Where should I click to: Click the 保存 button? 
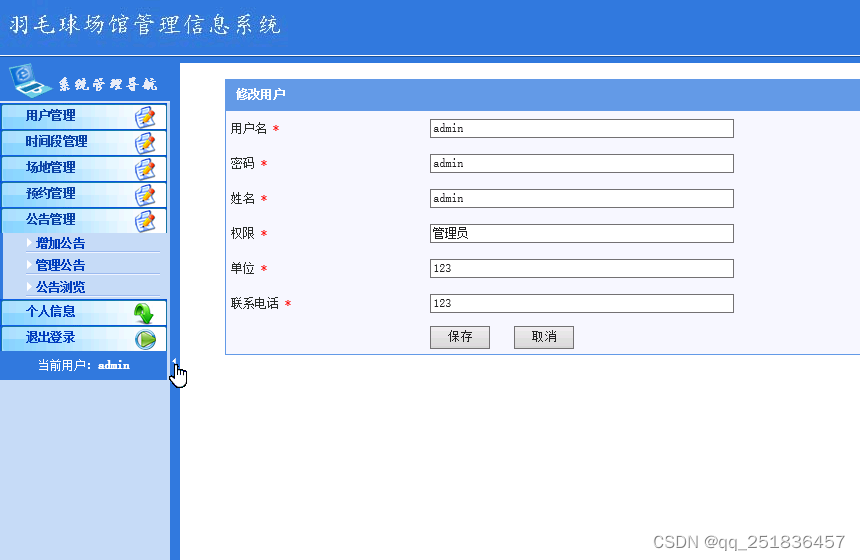pyautogui.click(x=460, y=337)
